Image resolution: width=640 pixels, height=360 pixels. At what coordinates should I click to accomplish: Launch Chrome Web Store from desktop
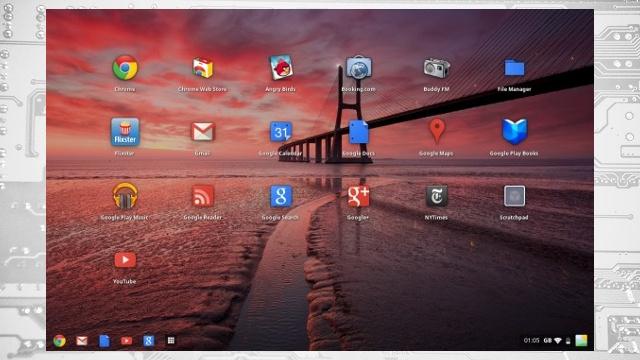(x=203, y=68)
